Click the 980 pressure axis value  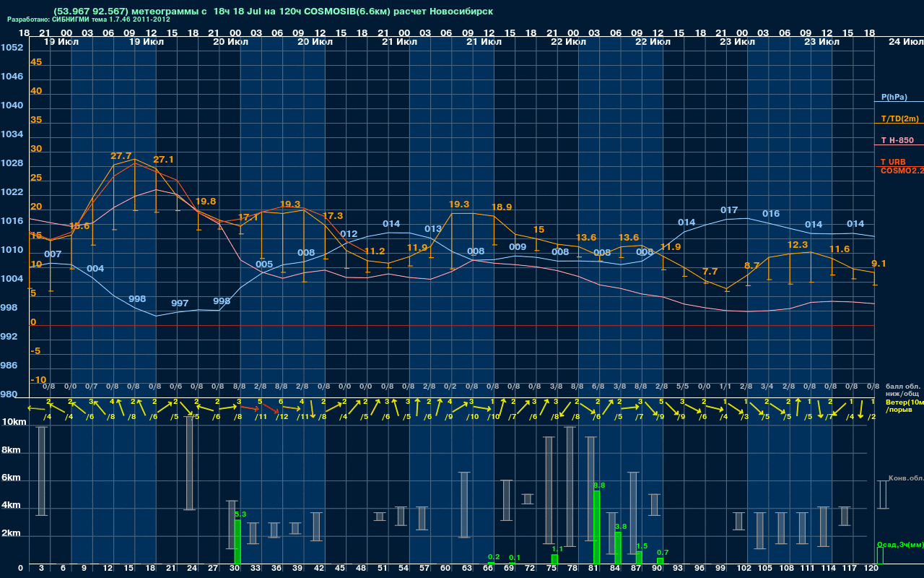click(x=9, y=394)
